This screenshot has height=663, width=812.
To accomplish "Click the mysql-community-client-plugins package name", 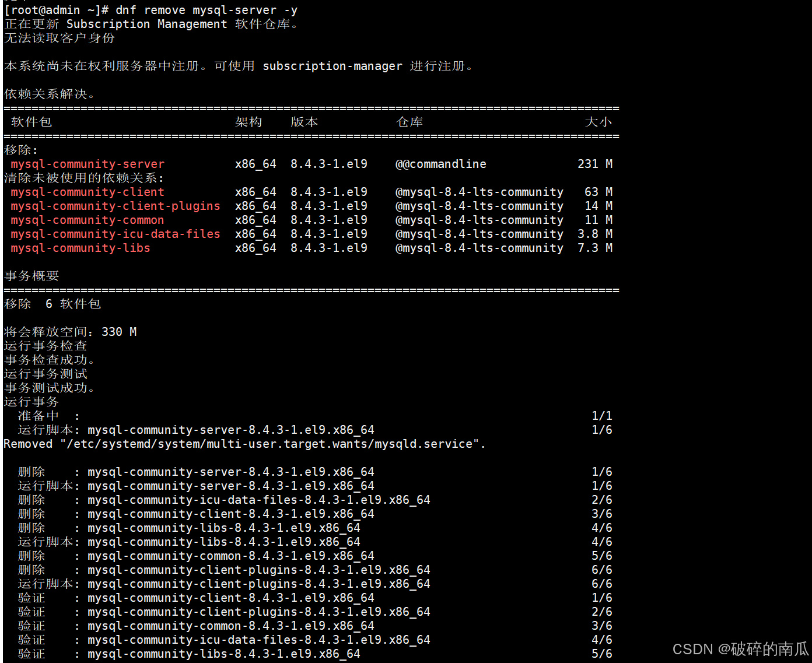I will (115, 206).
